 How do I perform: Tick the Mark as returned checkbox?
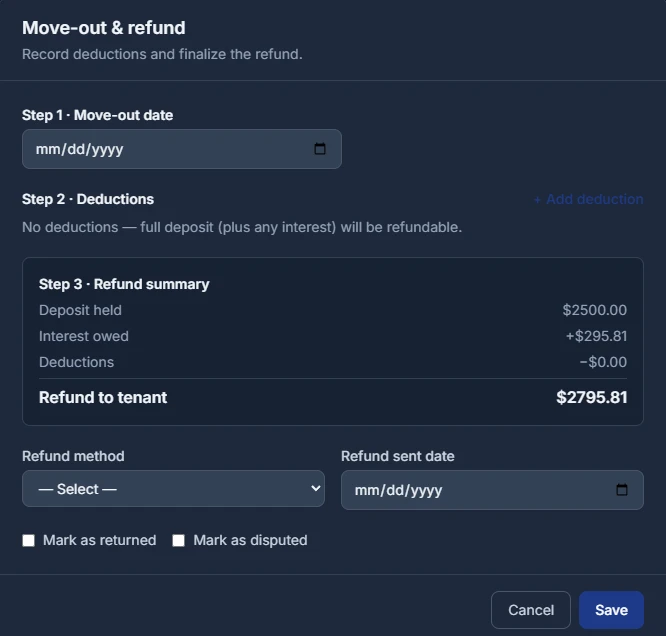pos(28,540)
